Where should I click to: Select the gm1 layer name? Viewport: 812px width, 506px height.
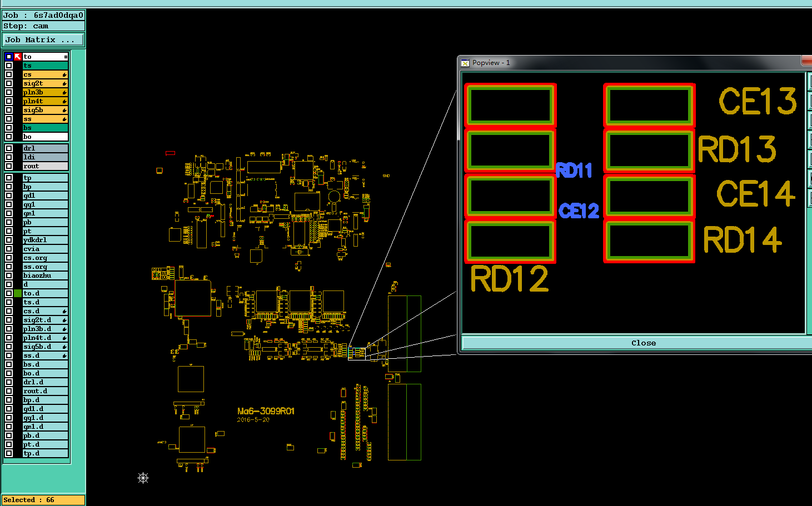[x=45, y=213]
